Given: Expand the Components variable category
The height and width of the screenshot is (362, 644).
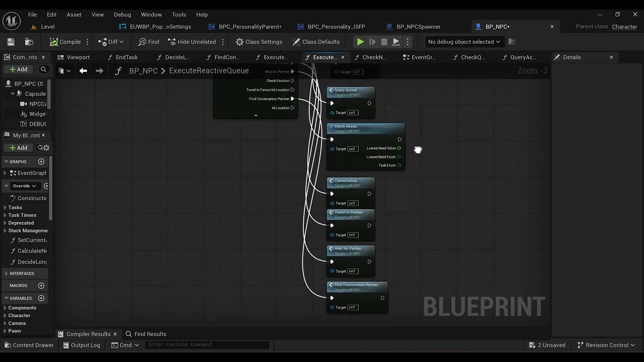Looking at the screenshot, I should [6, 308].
